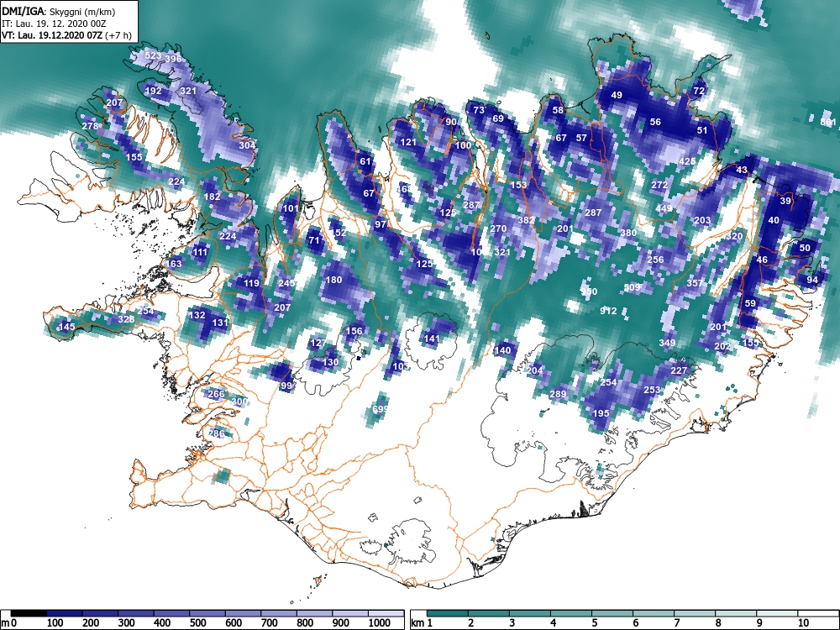
Task: Click the map reading 380
Action: pos(628,233)
